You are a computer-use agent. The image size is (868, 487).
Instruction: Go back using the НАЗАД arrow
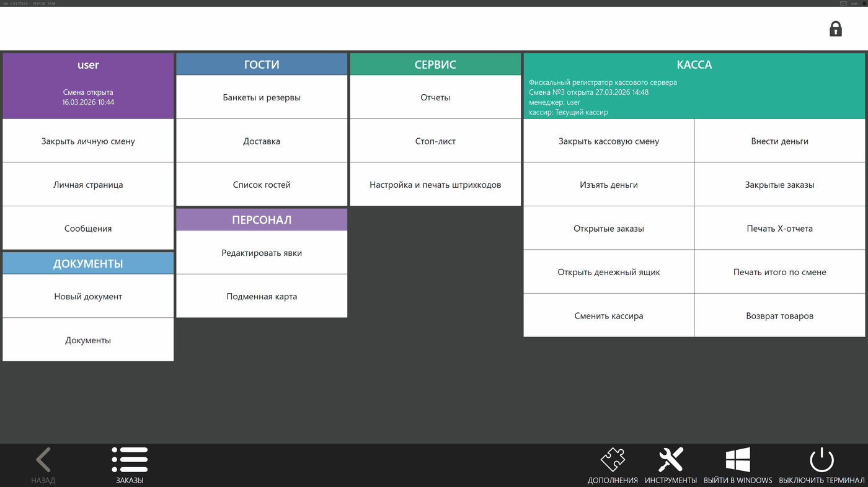click(43, 460)
